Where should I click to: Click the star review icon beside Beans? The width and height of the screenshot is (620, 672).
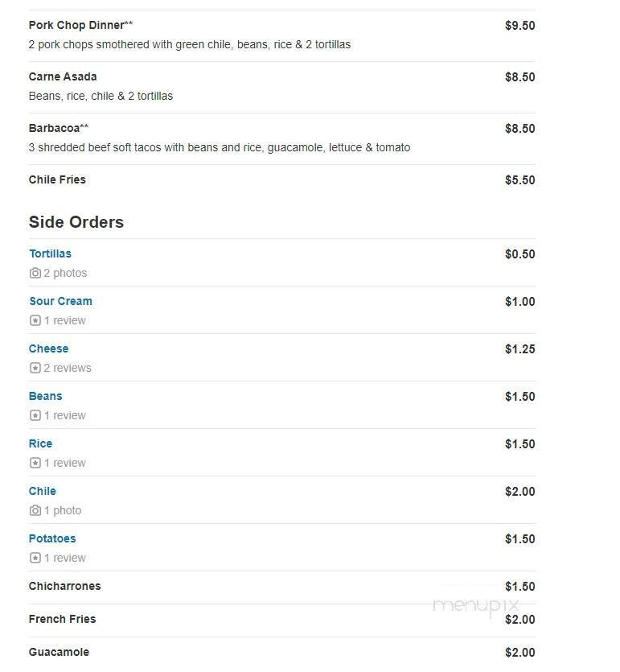coord(35,415)
